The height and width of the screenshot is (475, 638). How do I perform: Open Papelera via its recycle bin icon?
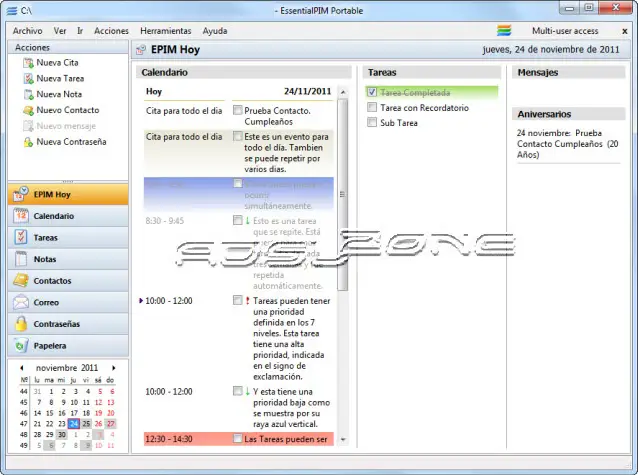click(x=21, y=346)
